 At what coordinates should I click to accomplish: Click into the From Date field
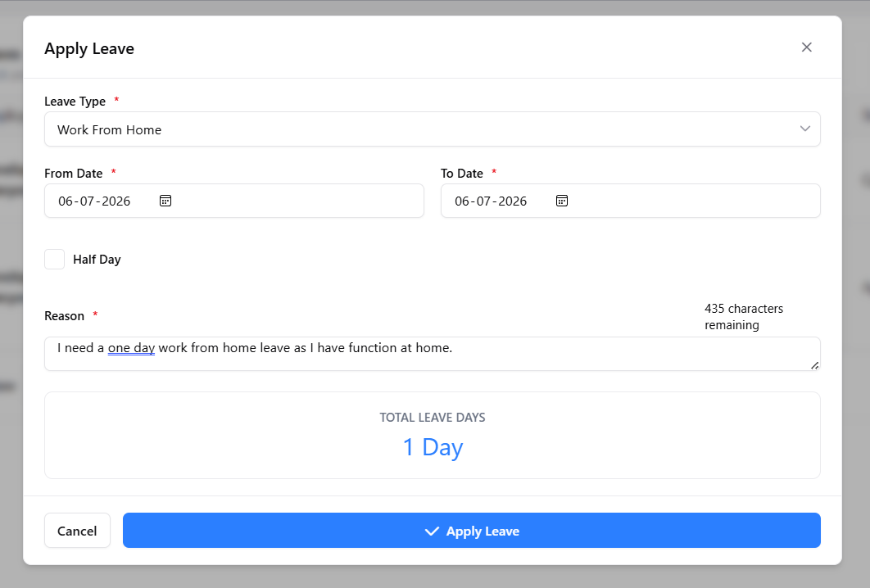pyautogui.click(x=234, y=201)
